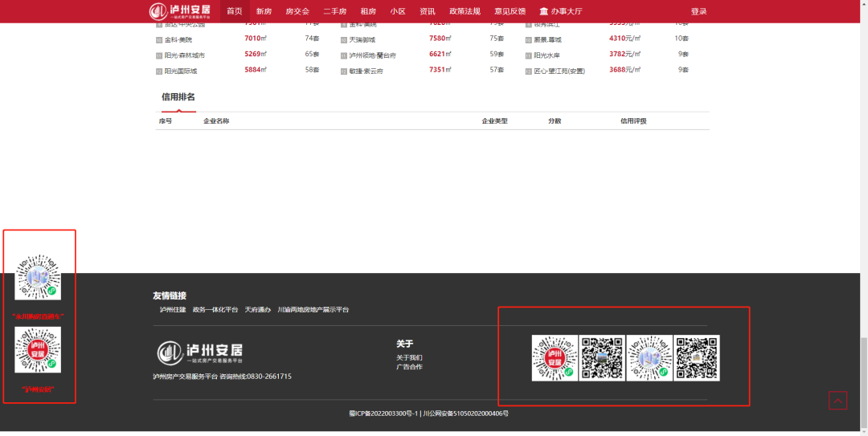Click the 企业类型 column header
868x436 pixels.
[494, 121]
